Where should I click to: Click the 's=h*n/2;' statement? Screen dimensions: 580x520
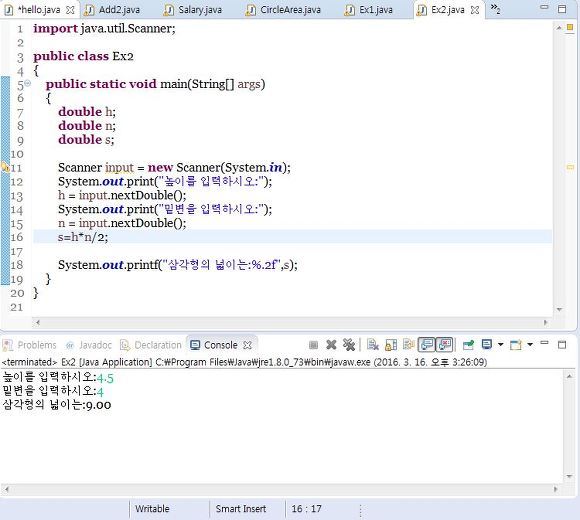(83, 237)
